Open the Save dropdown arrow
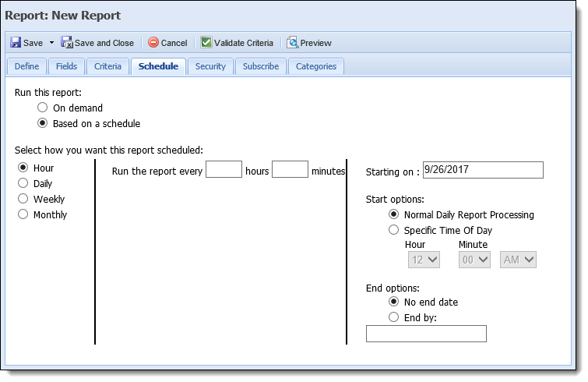Screen dimensions: 588x382 click(51, 43)
